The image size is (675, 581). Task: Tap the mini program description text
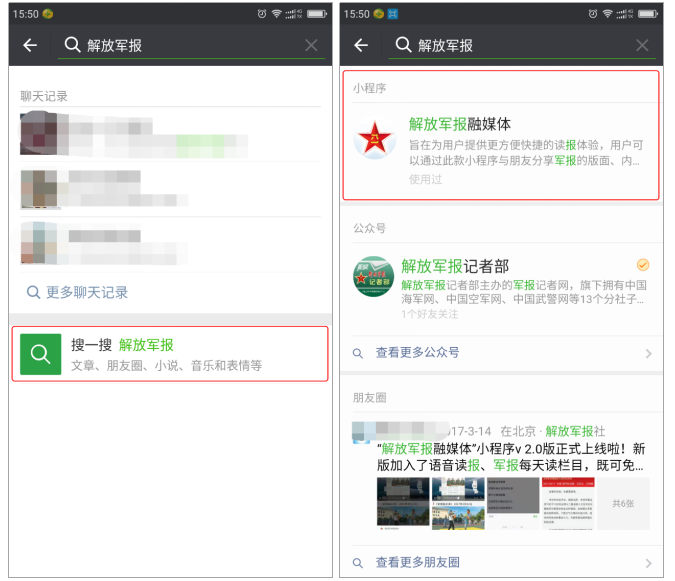click(526, 152)
